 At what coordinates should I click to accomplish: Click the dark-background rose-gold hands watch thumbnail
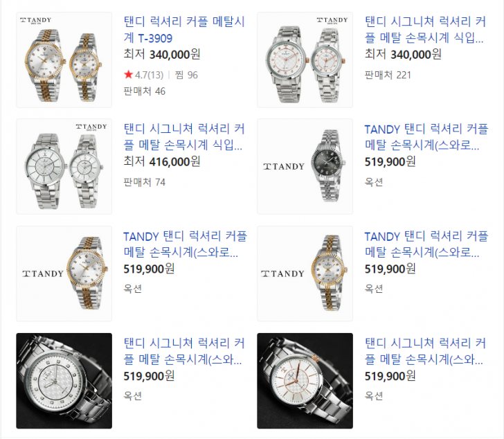click(305, 381)
